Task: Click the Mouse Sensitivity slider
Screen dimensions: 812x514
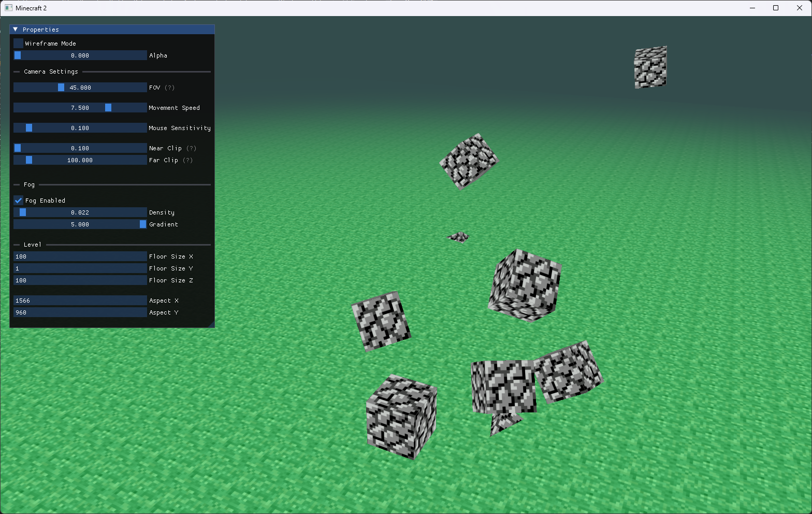Action: point(80,128)
